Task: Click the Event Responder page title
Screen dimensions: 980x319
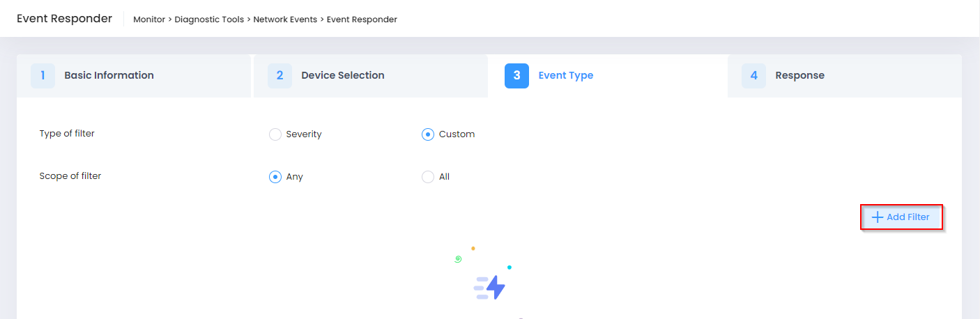Action: pos(64,19)
